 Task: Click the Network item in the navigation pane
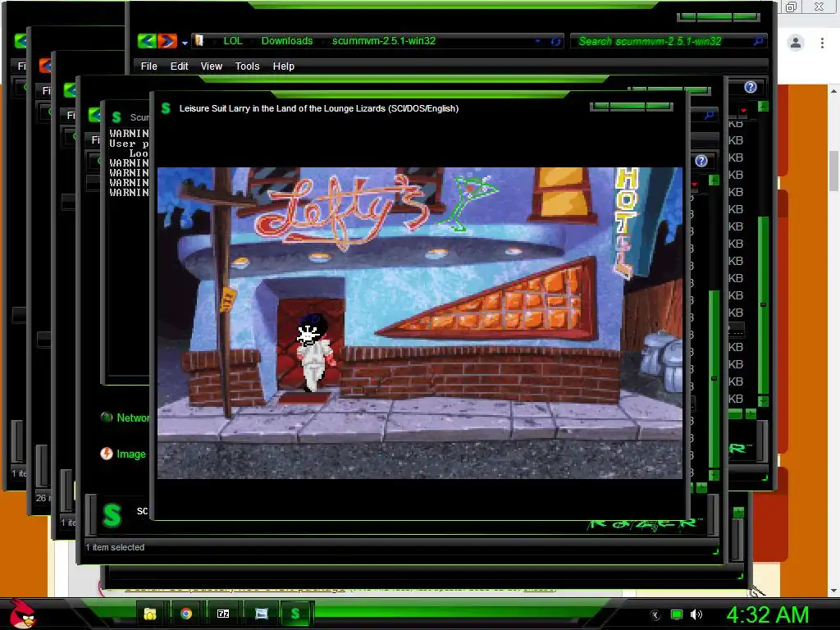tap(133, 418)
